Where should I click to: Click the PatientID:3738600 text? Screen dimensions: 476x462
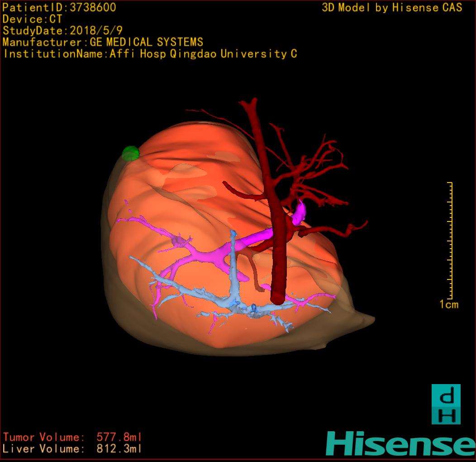(x=59, y=7)
